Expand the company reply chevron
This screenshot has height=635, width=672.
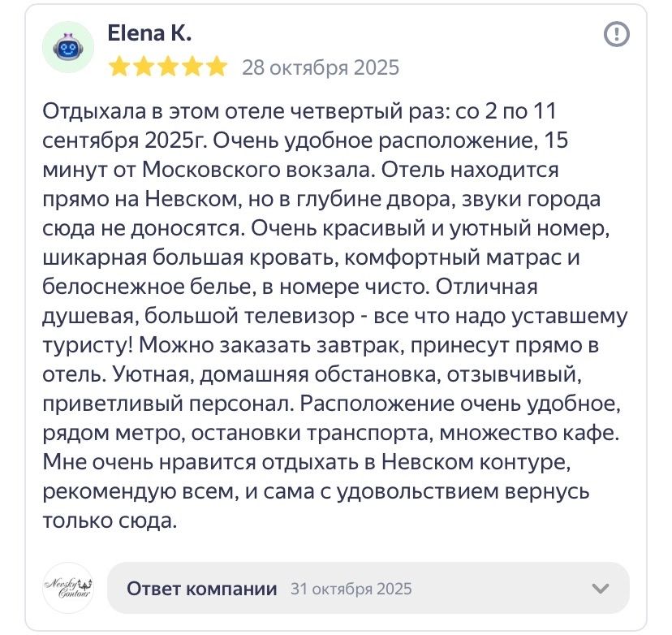601,589
